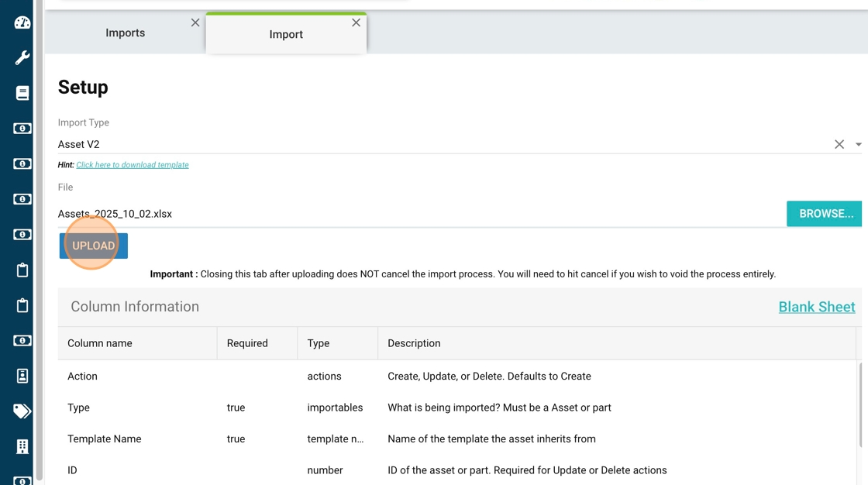Switch to the Imports tab
This screenshot has width=868, height=485.
coord(125,33)
